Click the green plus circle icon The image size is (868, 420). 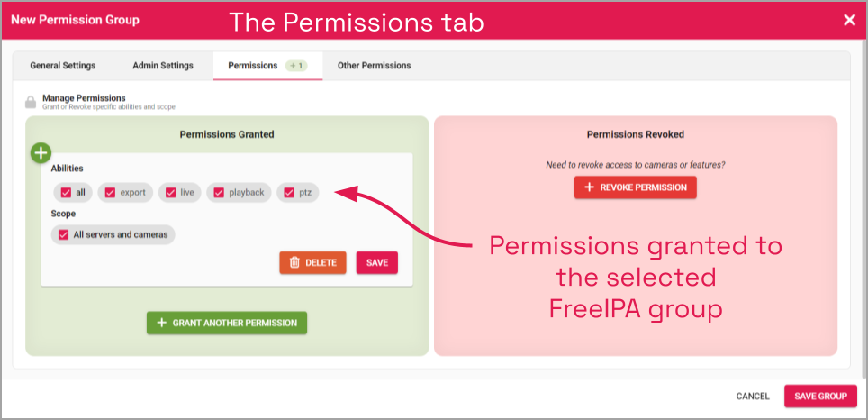(x=41, y=152)
